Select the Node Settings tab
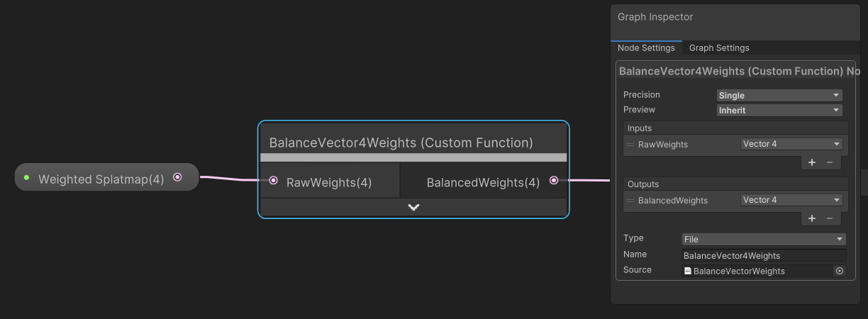This screenshot has width=868, height=319. click(x=646, y=48)
